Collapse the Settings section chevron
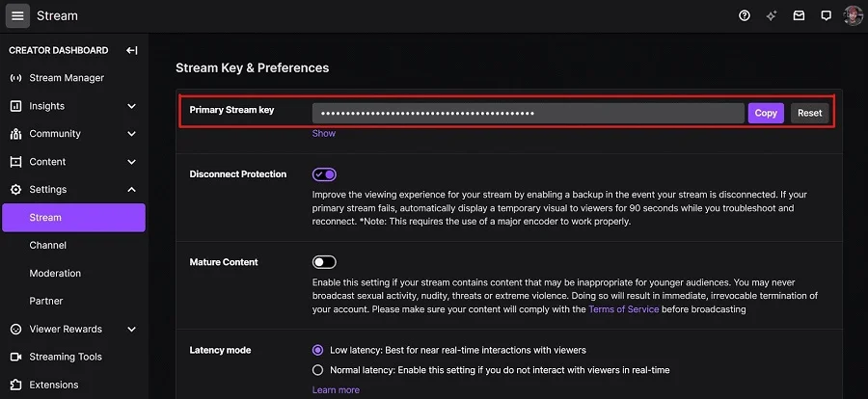Image resolution: width=868 pixels, height=399 pixels. [132, 190]
